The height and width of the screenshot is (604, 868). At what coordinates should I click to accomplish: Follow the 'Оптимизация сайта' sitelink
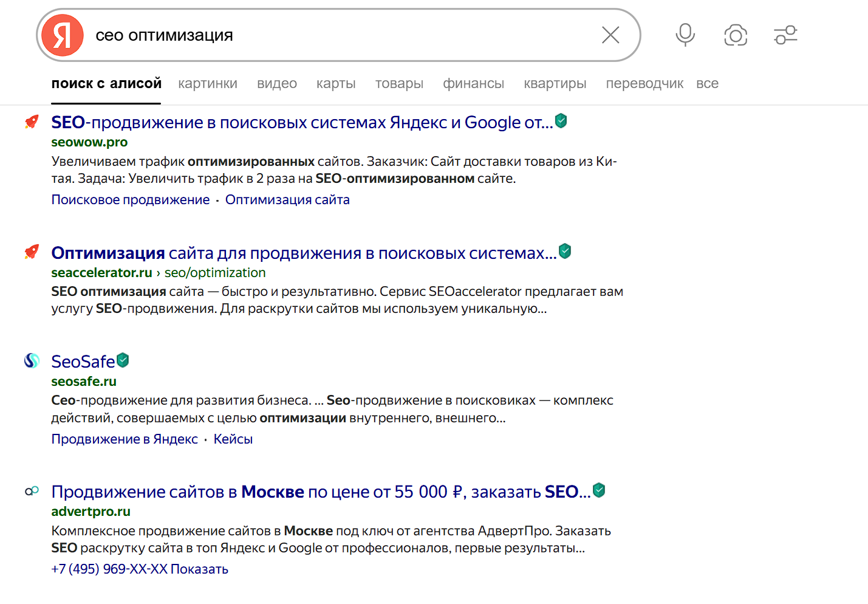pos(287,199)
